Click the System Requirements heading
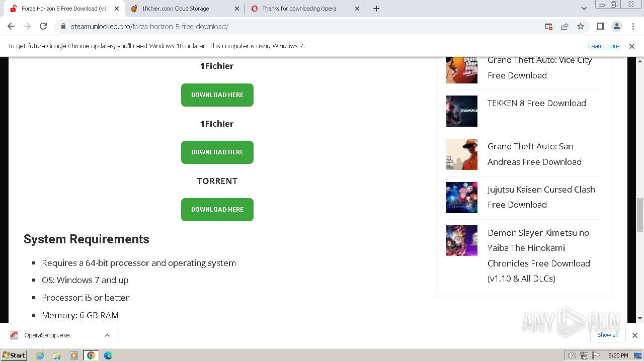The height and width of the screenshot is (362, 644). pos(87,239)
